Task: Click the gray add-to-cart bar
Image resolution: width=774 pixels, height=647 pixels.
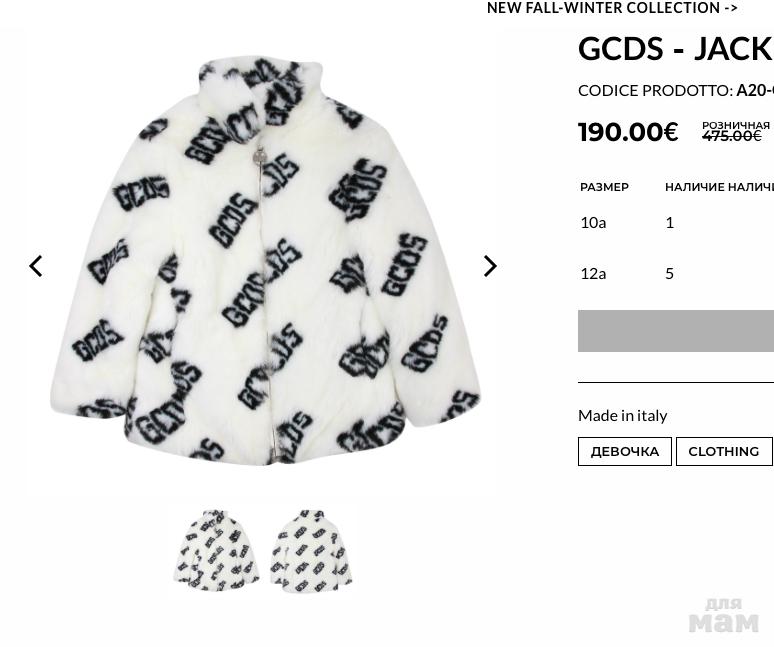Action: click(676, 331)
